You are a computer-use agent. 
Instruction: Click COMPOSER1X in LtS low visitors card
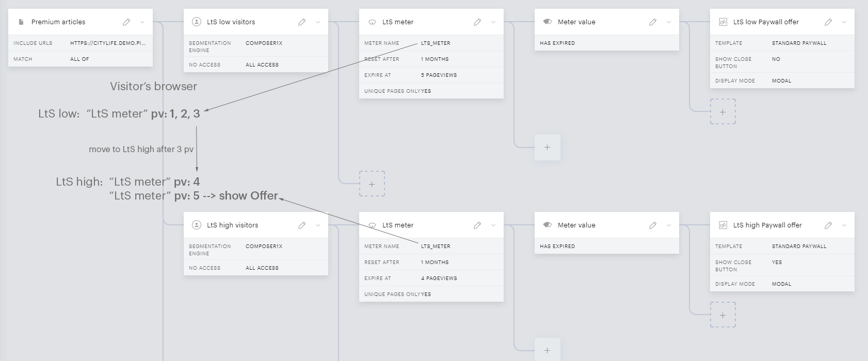coord(264,43)
